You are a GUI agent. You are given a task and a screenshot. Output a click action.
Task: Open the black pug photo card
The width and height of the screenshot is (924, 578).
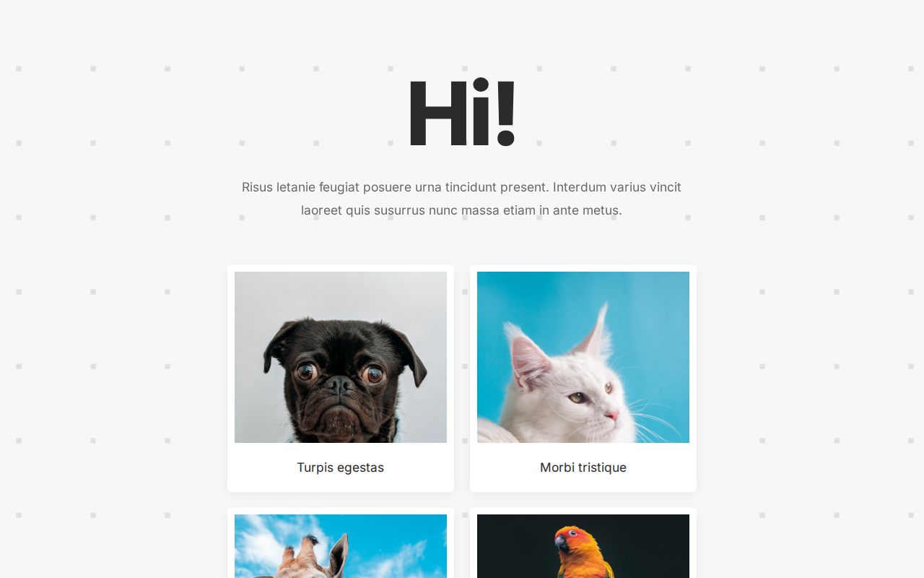point(341,378)
